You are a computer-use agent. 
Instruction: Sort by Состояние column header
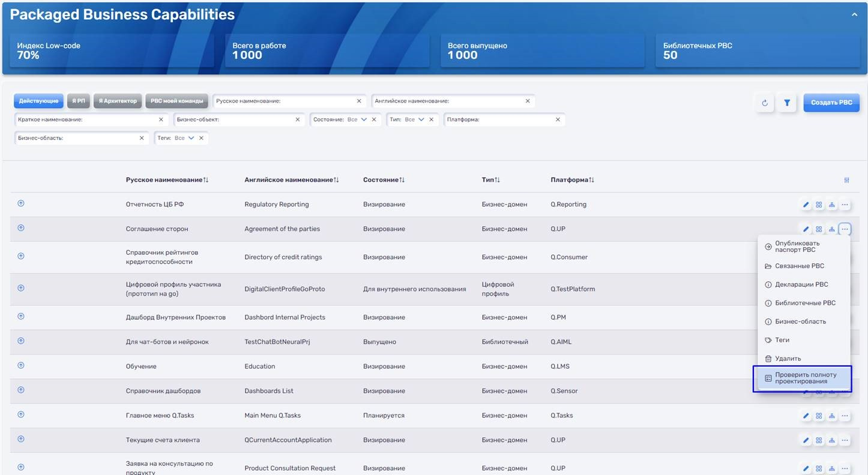pyautogui.click(x=385, y=180)
